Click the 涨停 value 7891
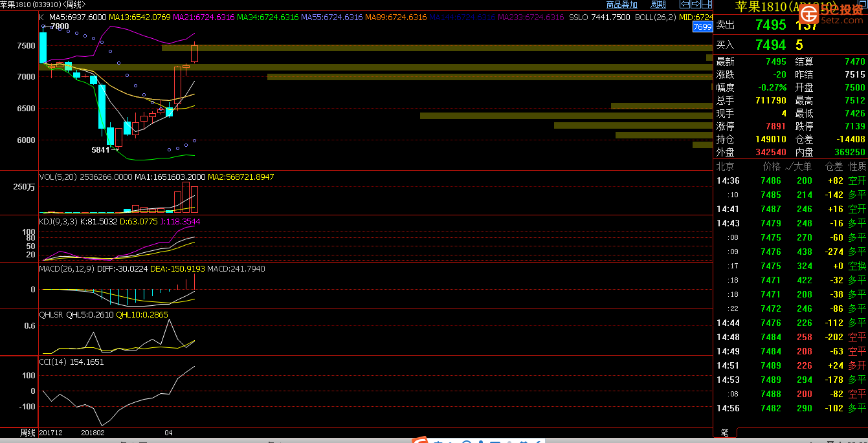 click(776, 126)
